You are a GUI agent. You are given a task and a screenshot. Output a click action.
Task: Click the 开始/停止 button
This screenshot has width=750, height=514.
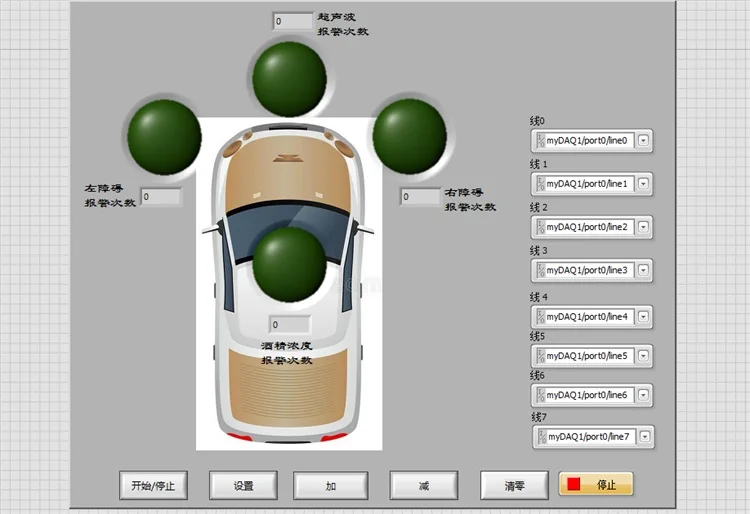click(x=153, y=485)
